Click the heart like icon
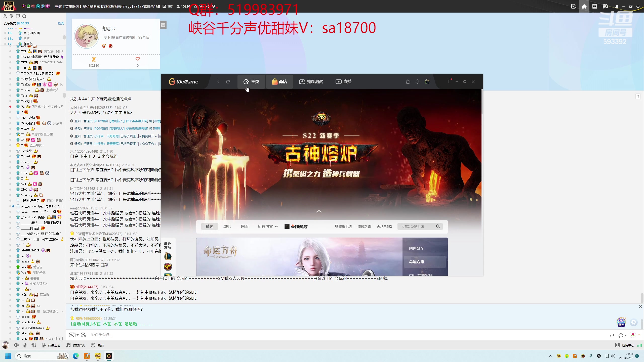 tap(138, 59)
